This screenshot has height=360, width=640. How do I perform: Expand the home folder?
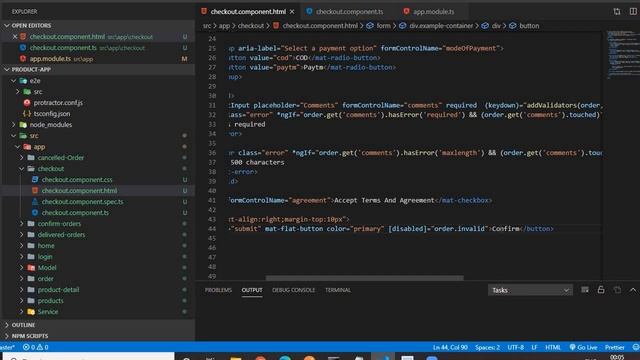click(x=22, y=246)
